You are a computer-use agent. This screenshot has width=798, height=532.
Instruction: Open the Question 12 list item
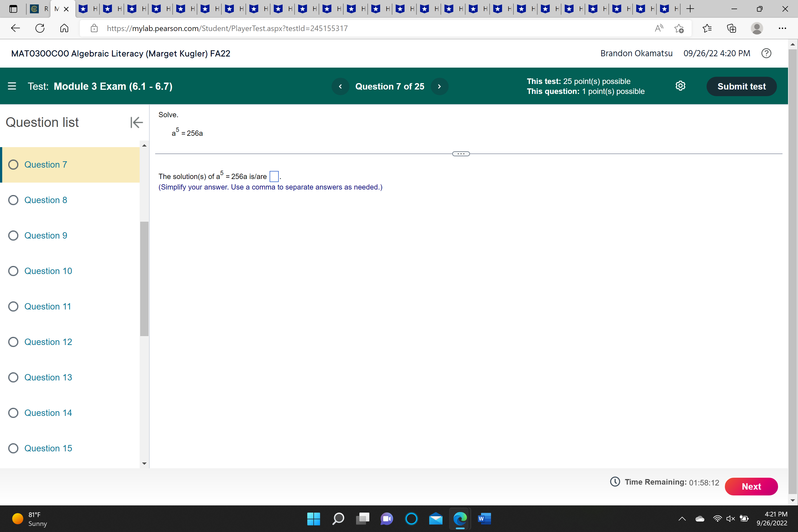[48, 342]
